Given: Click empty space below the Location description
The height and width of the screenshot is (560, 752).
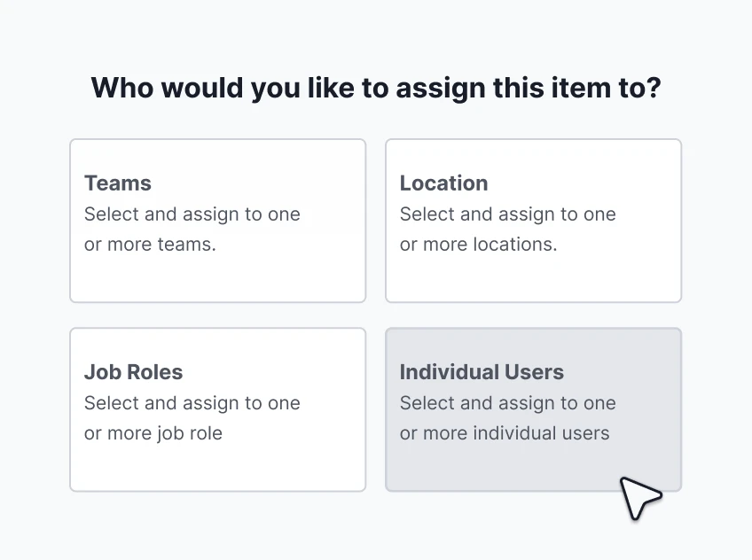Looking at the screenshot, I should [532, 279].
